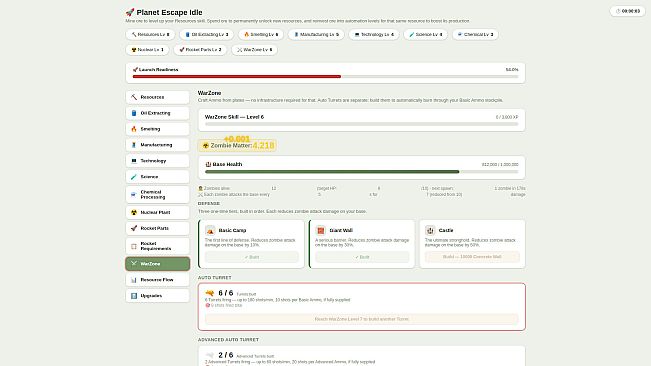Open the Science test tube icon in sidebar
This screenshot has height=366, width=651.
pos(134,177)
